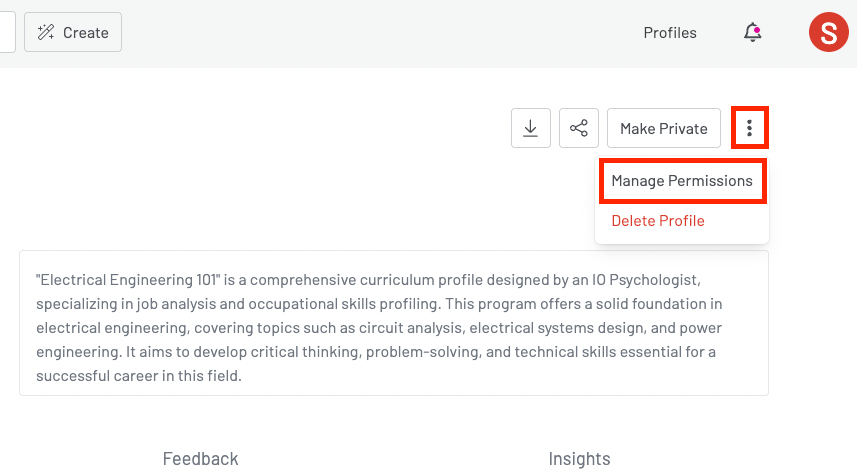Click "circuit analysis" in the description text
The width and height of the screenshot is (857, 472).
[x=411, y=328]
